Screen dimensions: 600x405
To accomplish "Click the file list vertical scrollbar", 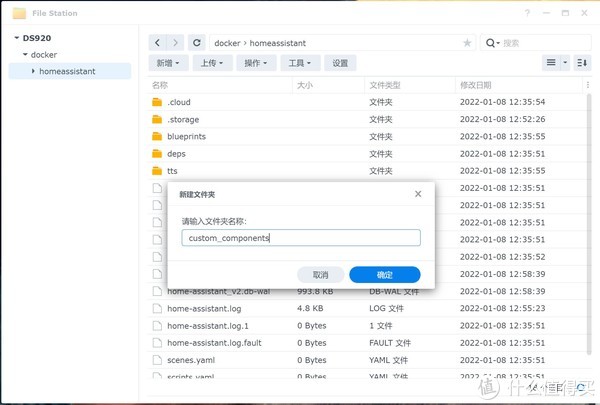I will coord(589,224).
